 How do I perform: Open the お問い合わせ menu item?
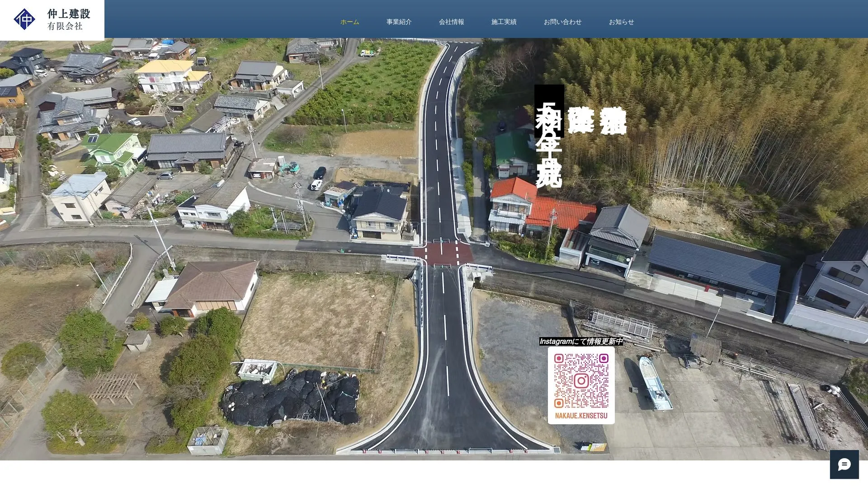click(x=562, y=22)
